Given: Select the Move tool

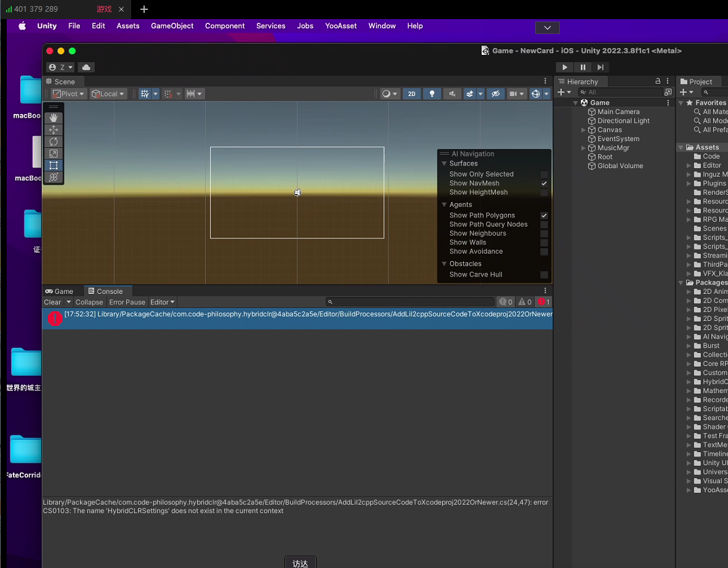Looking at the screenshot, I should [x=54, y=130].
